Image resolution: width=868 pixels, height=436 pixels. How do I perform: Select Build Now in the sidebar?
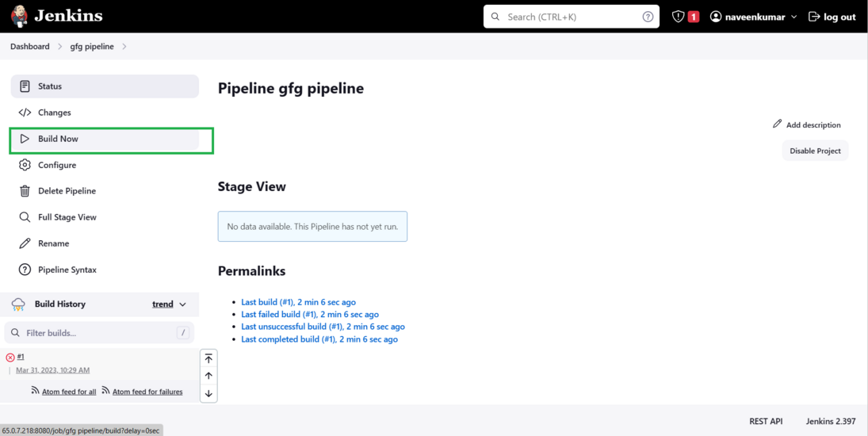pyautogui.click(x=58, y=139)
